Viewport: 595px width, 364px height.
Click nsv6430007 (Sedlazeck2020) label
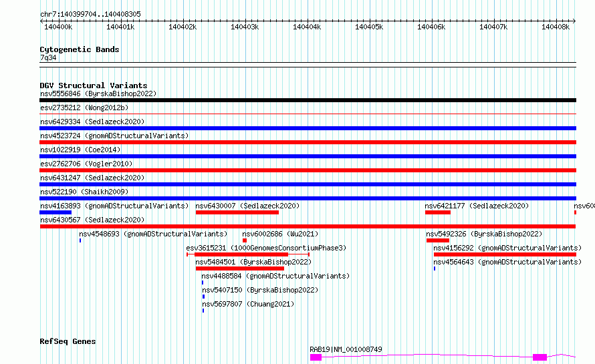247,206
